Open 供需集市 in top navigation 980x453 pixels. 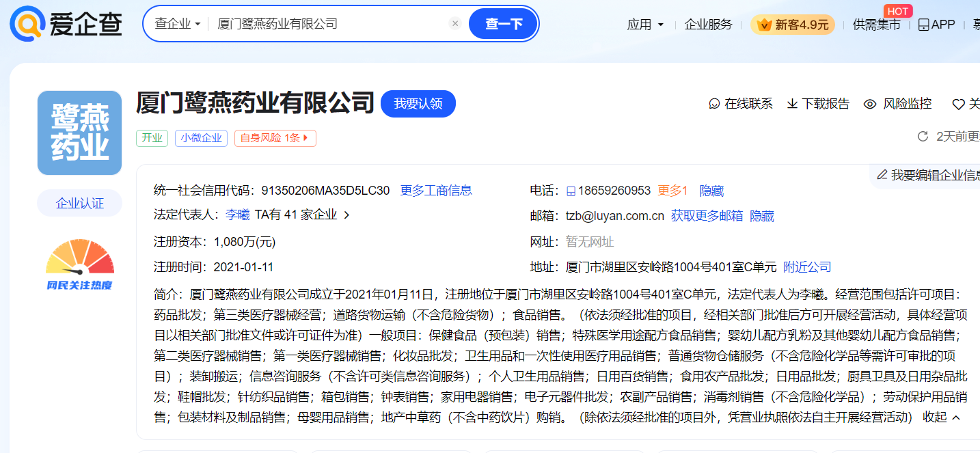[x=876, y=25]
